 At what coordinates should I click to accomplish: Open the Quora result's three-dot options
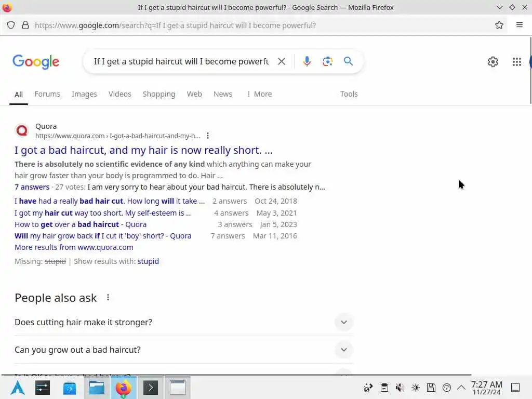click(x=208, y=136)
